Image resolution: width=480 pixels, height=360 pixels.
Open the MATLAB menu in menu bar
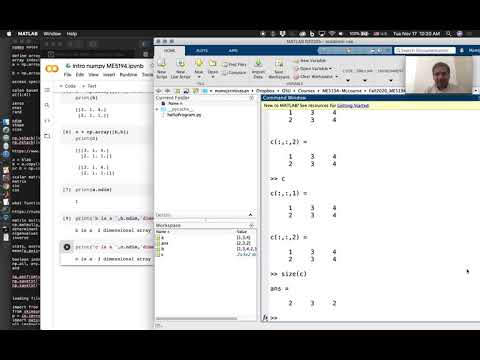coord(28,34)
